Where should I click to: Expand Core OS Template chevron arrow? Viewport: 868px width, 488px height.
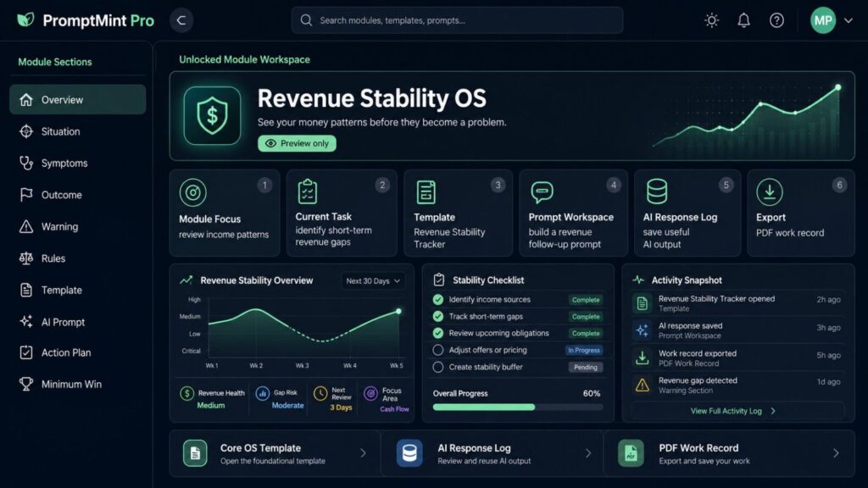363,453
